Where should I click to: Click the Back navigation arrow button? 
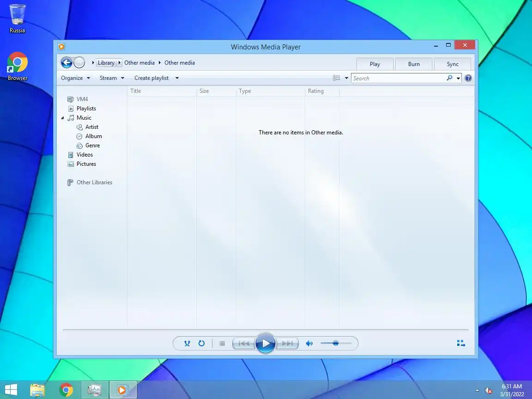tap(66, 62)
